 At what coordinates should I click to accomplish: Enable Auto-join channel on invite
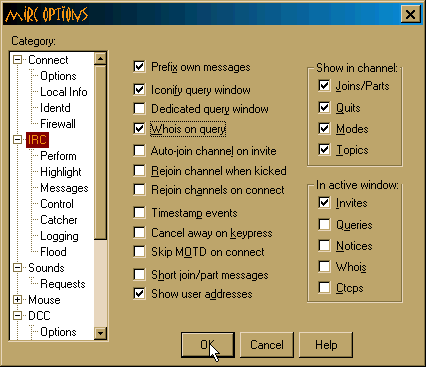[139, 151]
